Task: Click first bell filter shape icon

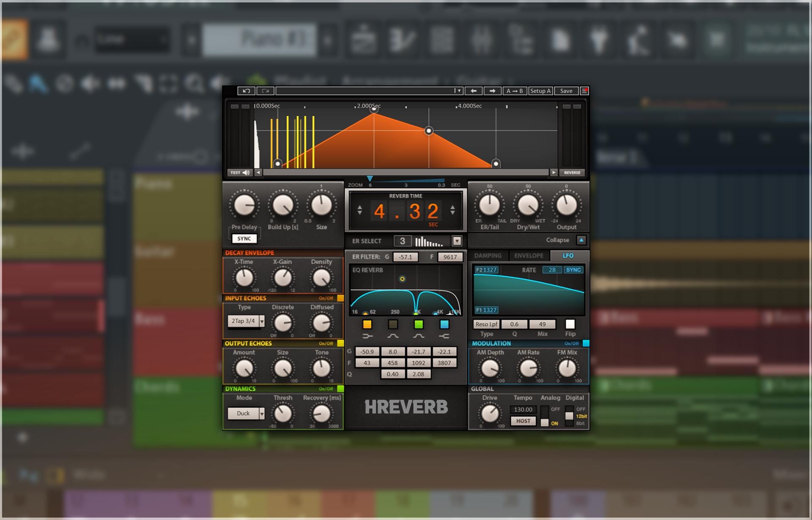Action: [393, 336]
